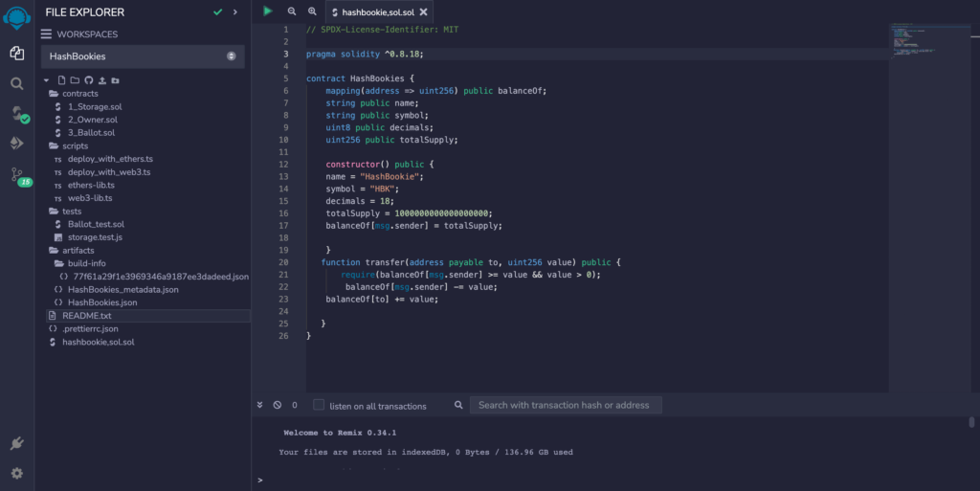Open the File Explorer sidebar icon
Image resolution: width=980 pixels, height=491 pixels.
[x=17, y=53]
